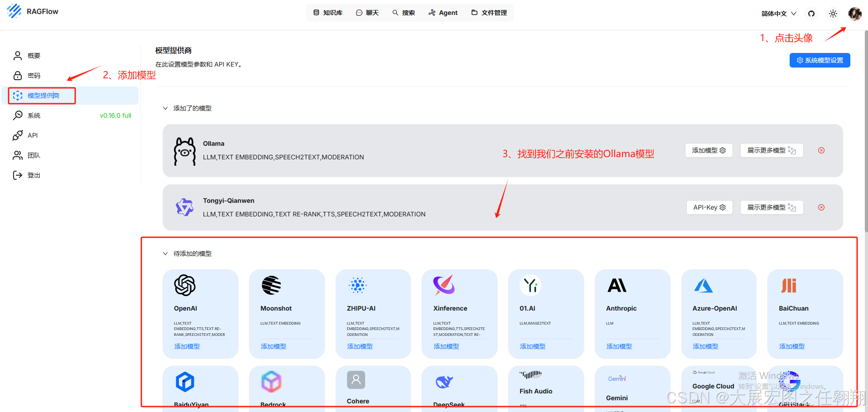Click the Ollama llama logo
Image resolution: width=868 pixels, height=412 pixels.
[x=185, y=151]
